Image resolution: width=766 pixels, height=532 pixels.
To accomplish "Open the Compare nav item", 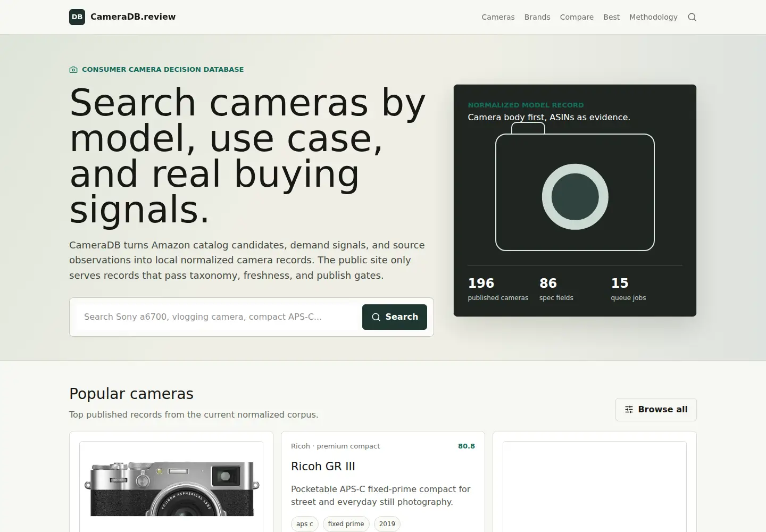I will point(577,17).
